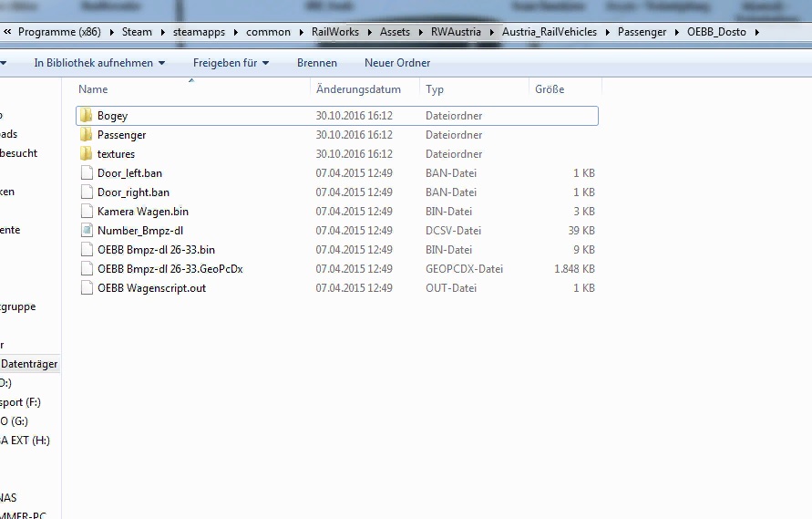
Task: Go to steamapps in address bar
Action: coord(199,32)
